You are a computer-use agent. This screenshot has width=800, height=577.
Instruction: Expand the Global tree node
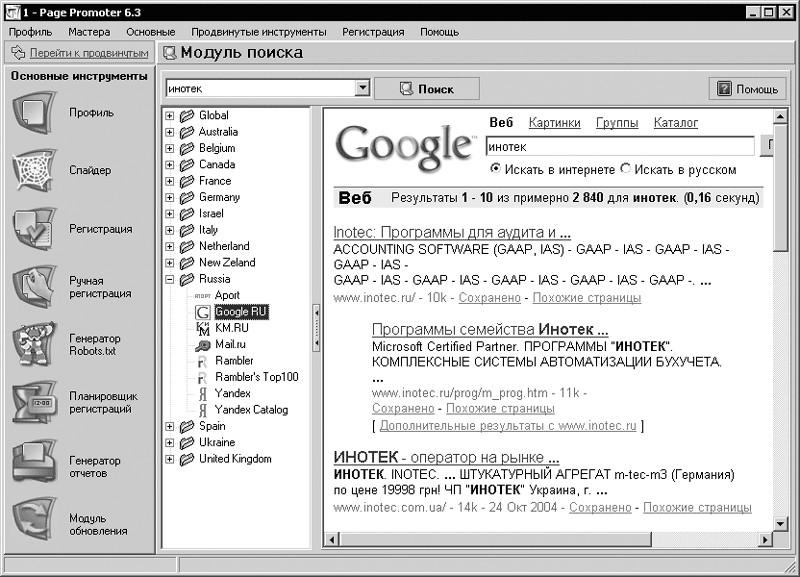point(169,116)
